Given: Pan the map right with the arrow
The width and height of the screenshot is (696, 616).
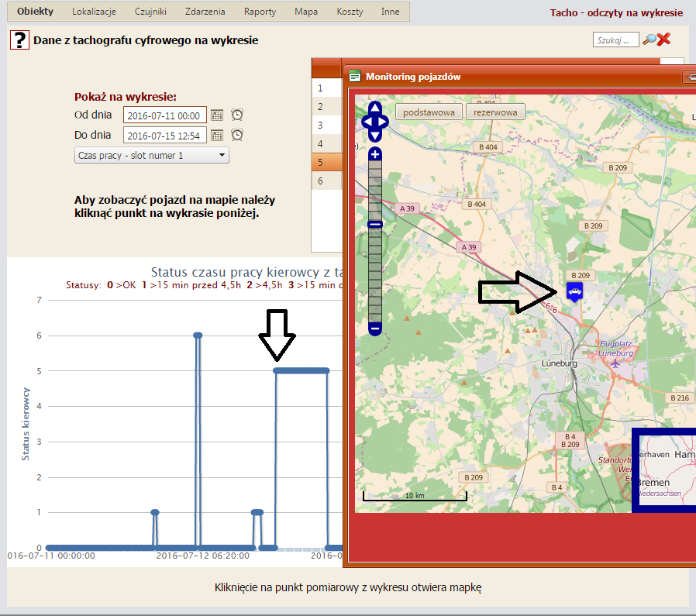Looking at the screenshot, I should 383,122.
